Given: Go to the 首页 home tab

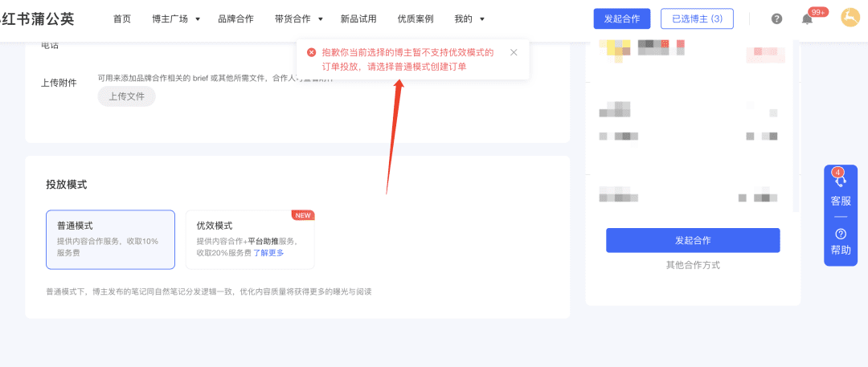Looking at the screenshot, I should point(122,18).
